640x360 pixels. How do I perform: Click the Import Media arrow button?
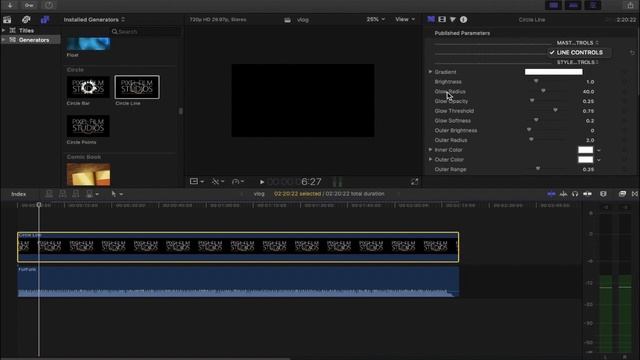10,5
